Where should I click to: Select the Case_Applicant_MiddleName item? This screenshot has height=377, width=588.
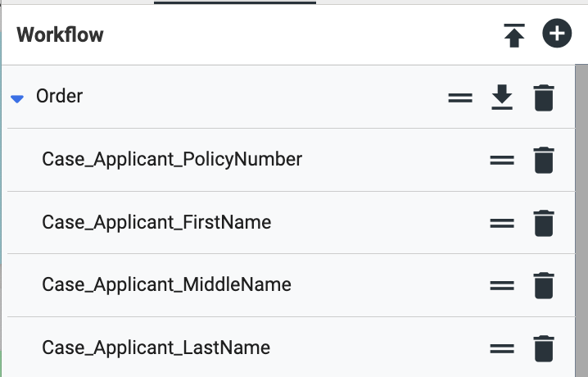click(x=166, y=284)
